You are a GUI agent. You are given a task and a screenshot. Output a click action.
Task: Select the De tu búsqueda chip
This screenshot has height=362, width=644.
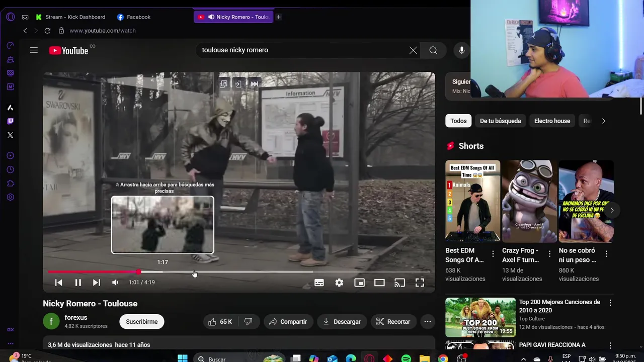tap(500, 121)
